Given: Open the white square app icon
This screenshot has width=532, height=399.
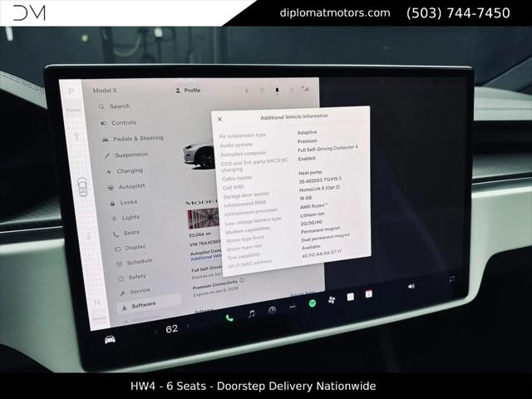Looking at the screenshot, I should point(351,297).
